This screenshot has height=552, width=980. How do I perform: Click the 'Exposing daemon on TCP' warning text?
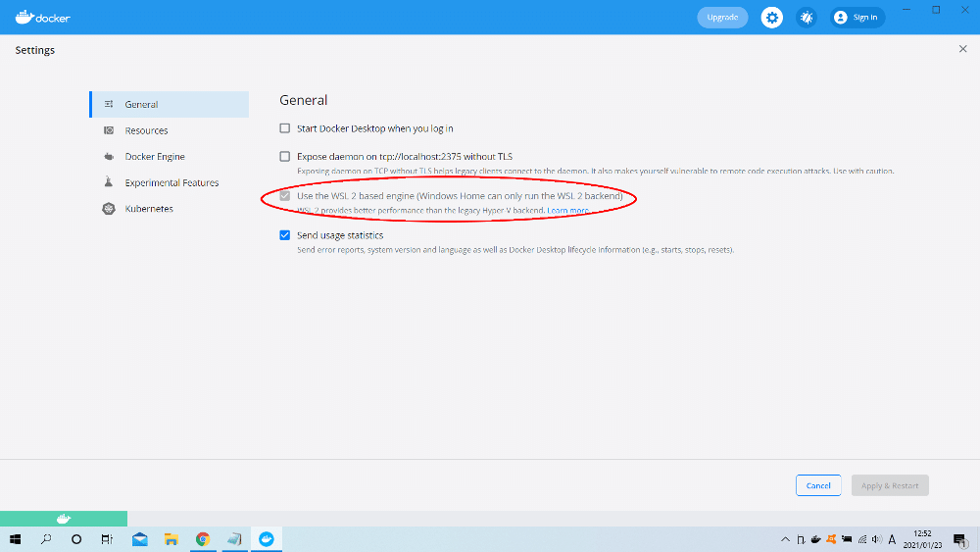tap(596, 171)
